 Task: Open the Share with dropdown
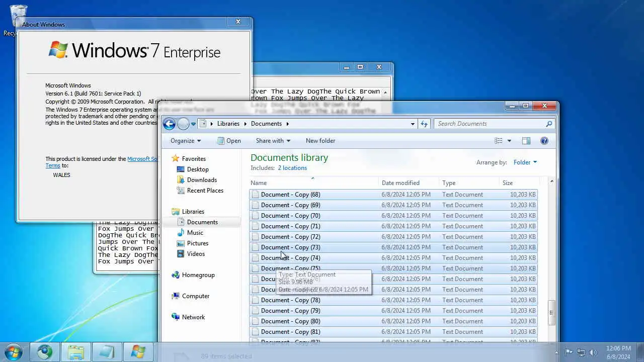tap(273, 141)
